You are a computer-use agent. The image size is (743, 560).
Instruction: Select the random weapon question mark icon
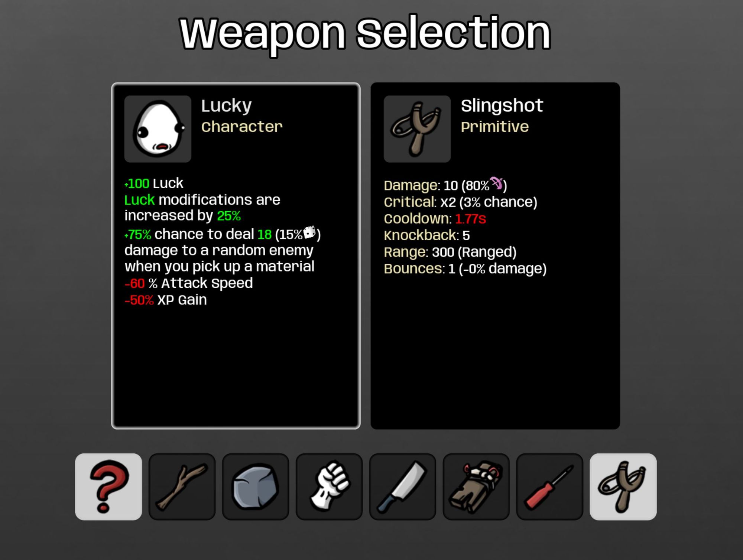[108, 486]
